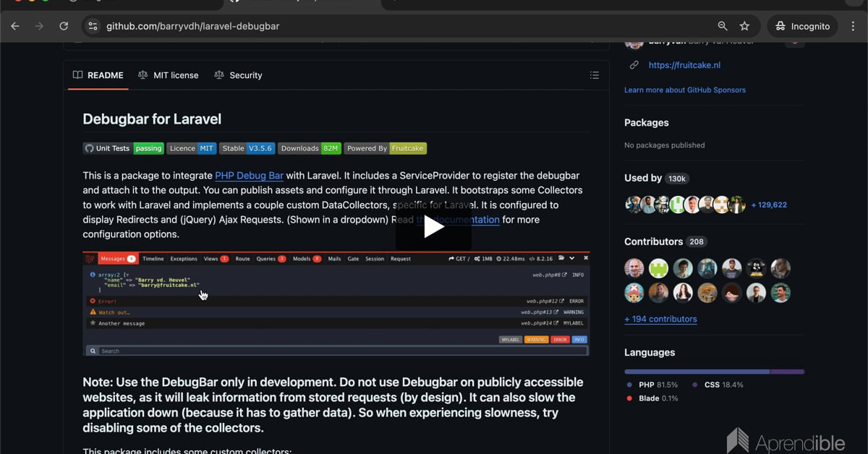The width and height of the screenshot is (868, 454).
Task: Open the Security tab
Action: point(238,75)
